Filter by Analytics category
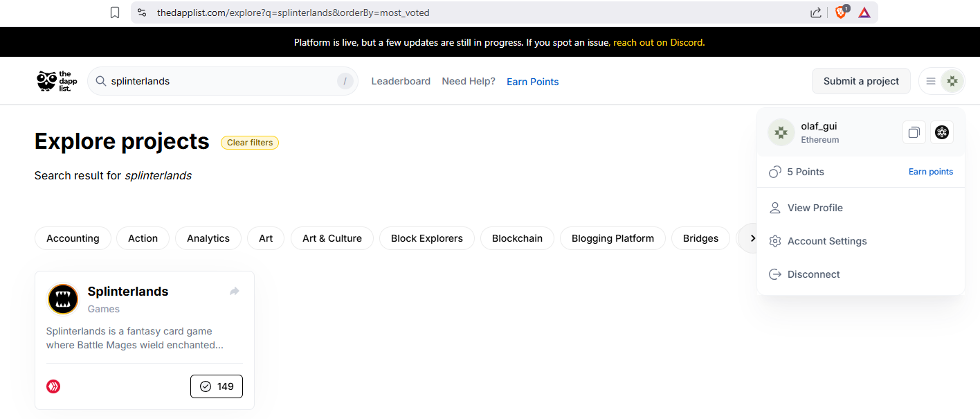 click(208, 238)
